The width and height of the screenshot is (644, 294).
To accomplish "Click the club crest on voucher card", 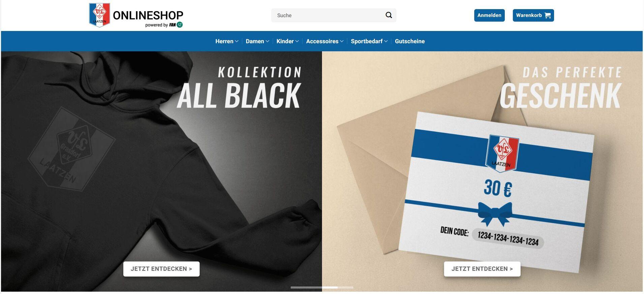I will (x=502, y=153).
